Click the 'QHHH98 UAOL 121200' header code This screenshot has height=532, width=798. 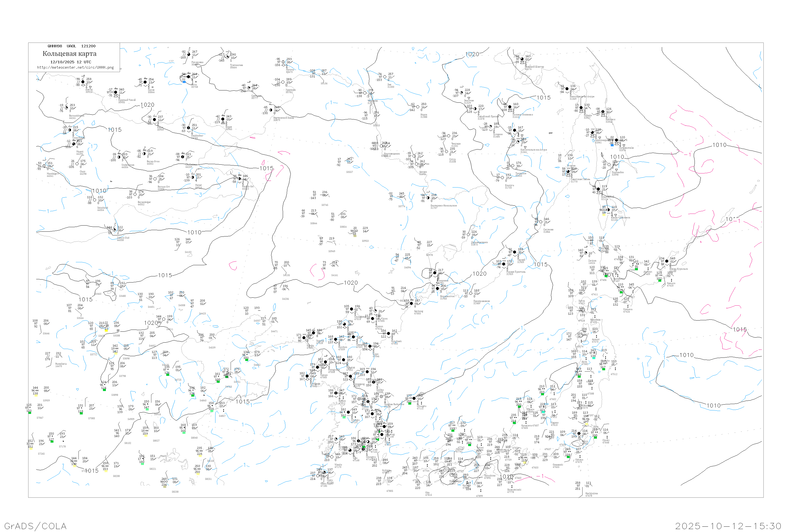(72, 46)
